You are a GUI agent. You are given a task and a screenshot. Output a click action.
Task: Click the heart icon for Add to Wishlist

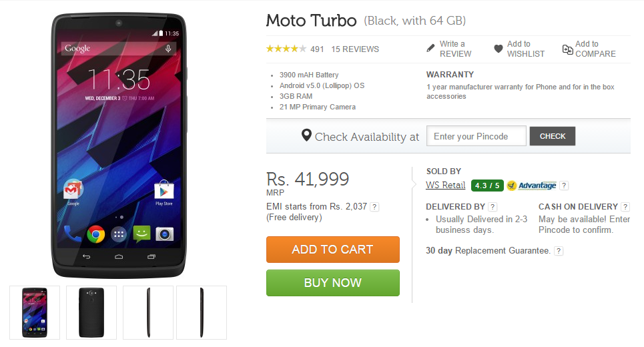click(499, 49)
